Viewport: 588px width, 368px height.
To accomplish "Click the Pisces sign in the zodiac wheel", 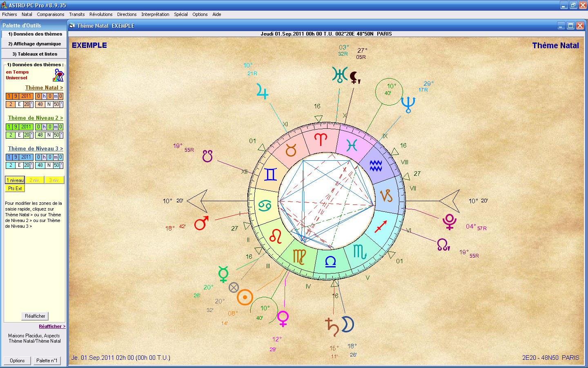I will pos(352,145).
